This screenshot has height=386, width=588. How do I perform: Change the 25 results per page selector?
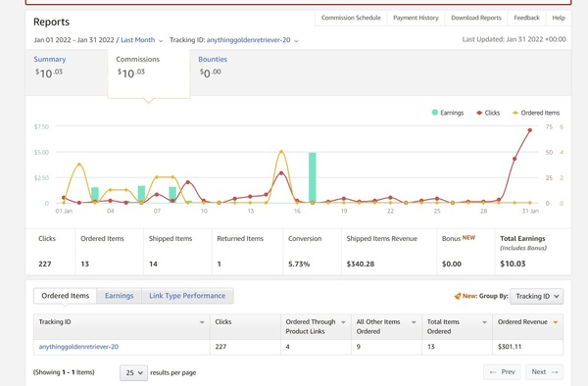coord(134,373)
